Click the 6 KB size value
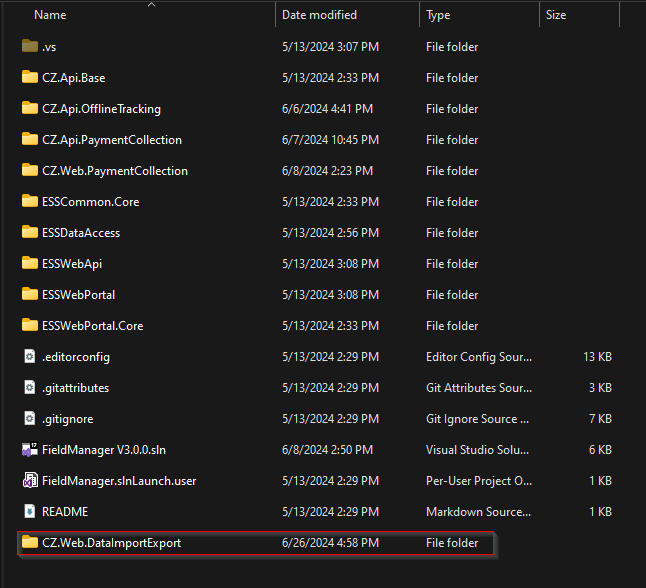646x588 pixels. tap(600, 450)
